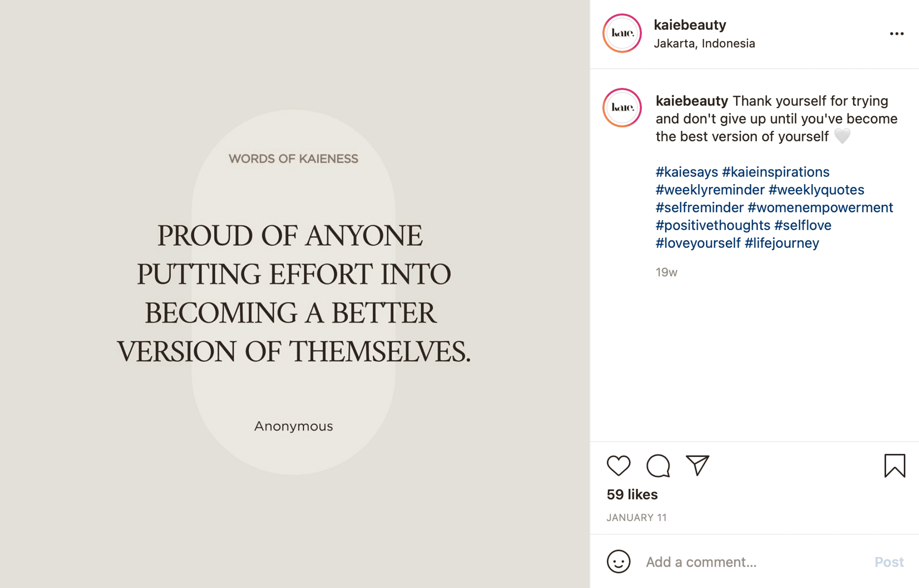Image resolution: width=919 pixels, height=588 pixels.
Task: Like the post with the heart icon
Action: pyautogui.click(x=618, y=465)
